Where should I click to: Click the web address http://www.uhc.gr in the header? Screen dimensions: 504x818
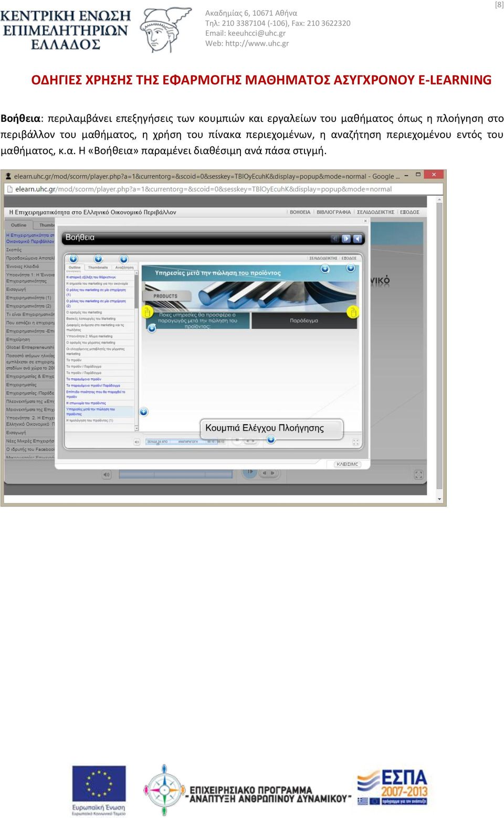pyautogui.click(x=257, y=43)
